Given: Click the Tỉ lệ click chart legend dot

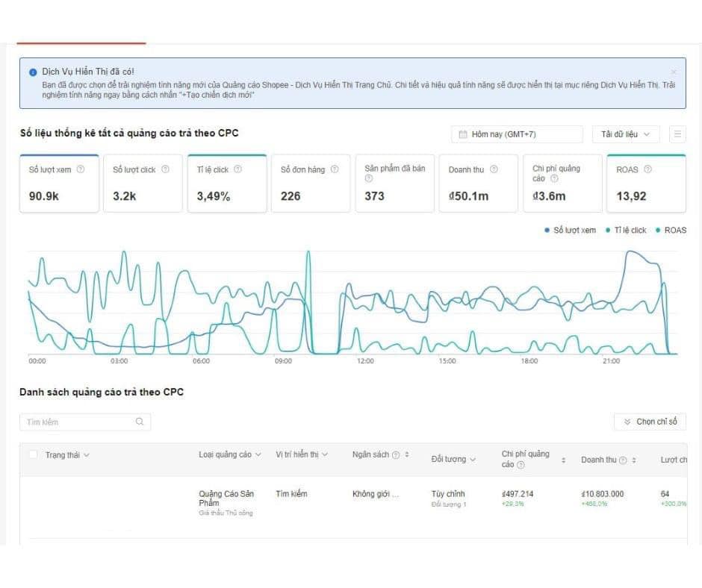Looking at the screenshot, I should (x=609, y=231).
